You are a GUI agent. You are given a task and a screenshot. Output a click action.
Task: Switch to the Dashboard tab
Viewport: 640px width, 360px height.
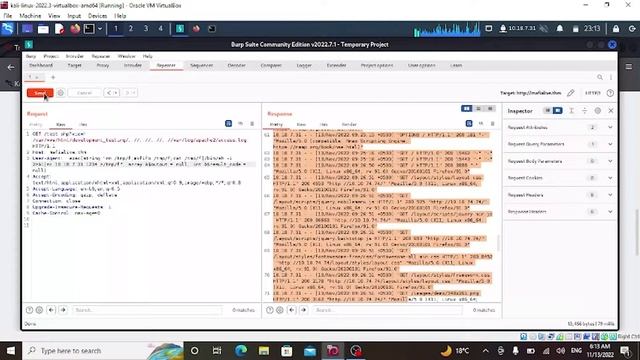(x=41, y=65)
